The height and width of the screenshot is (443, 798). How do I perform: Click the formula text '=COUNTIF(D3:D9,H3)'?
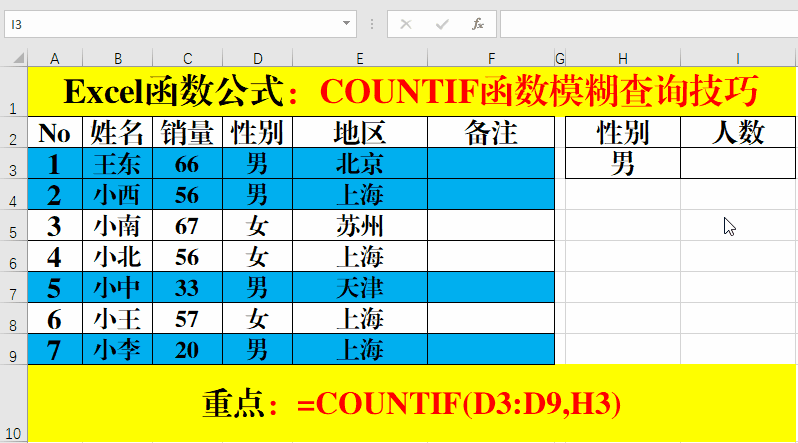point(459,404)
